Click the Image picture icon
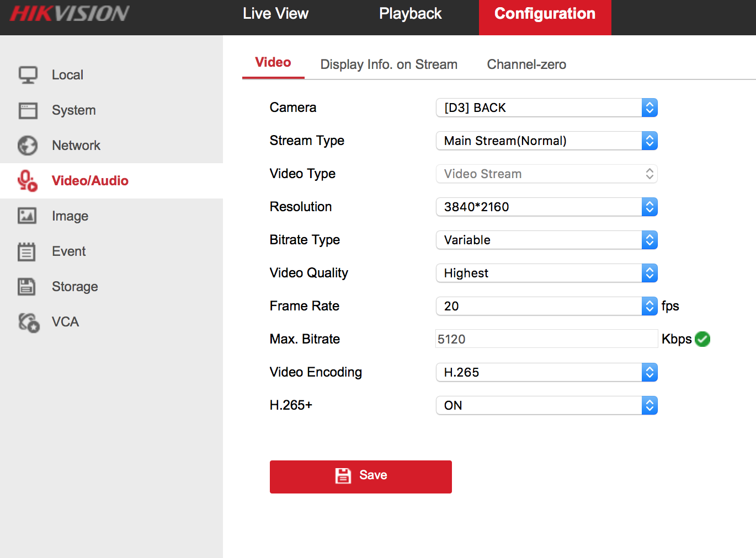This screenshot has height=558, width=756. point(28,216)
